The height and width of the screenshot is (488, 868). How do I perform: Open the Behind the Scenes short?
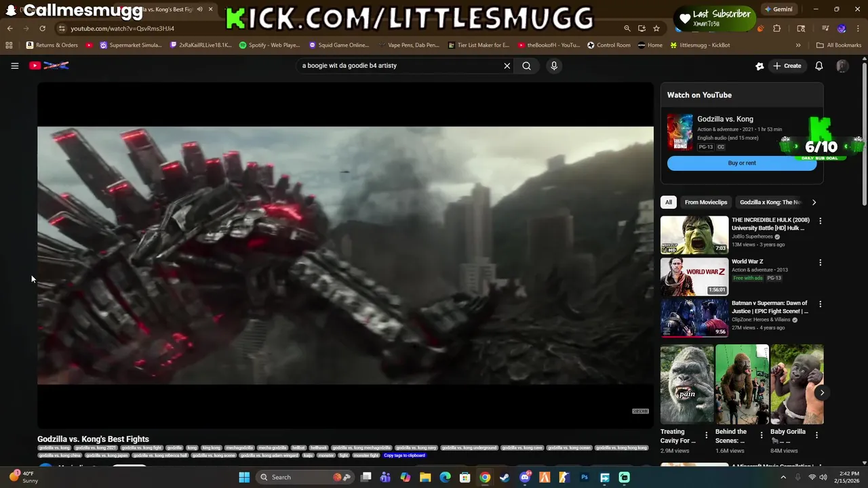pyautogui.click(x=742, y=384)
